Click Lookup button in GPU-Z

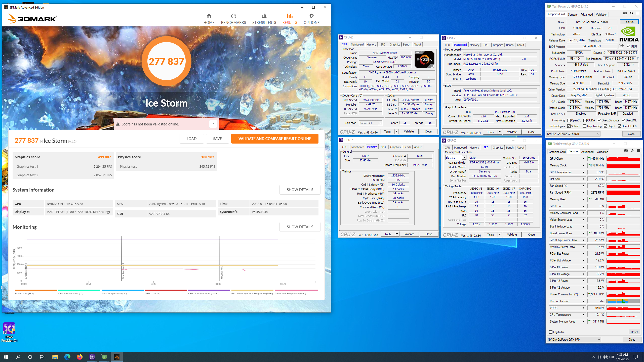point(629,22)
